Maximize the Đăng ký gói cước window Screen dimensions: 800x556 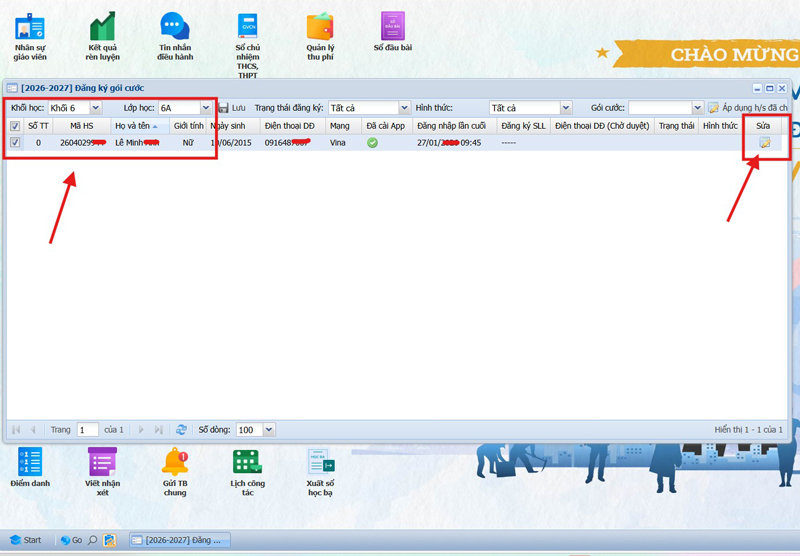tap(769, 88)
